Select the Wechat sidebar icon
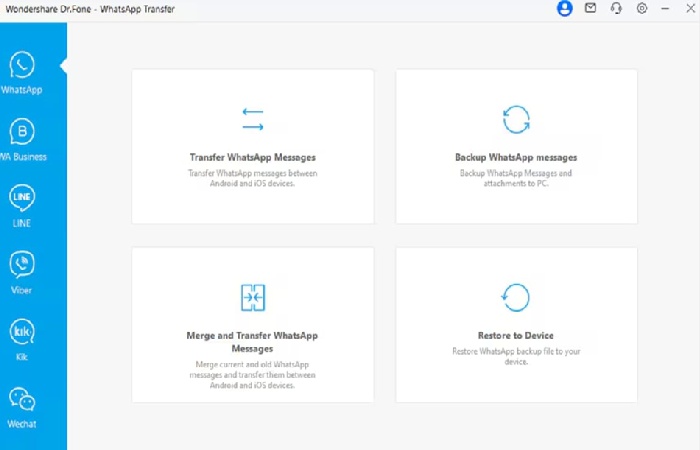The image size is (700, 450). (22, 399)
